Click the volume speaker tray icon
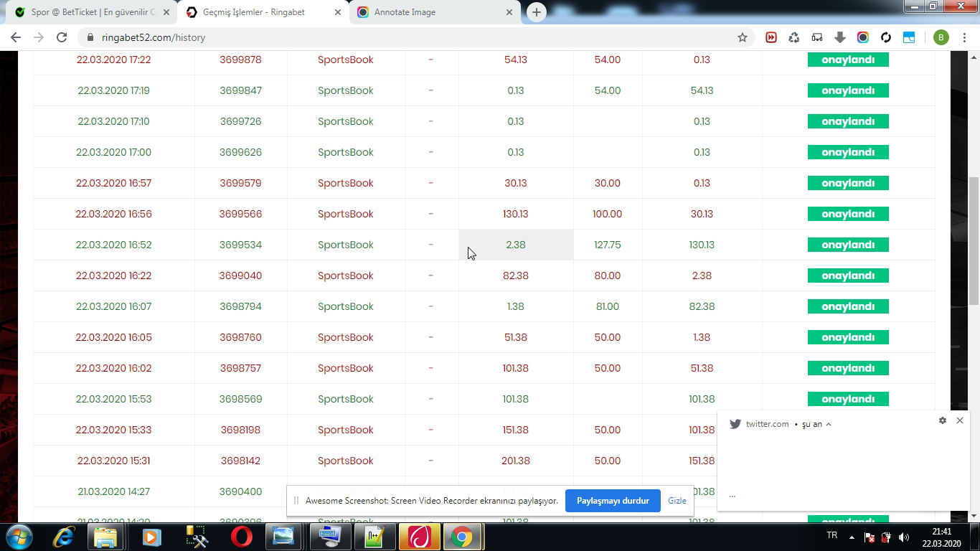The width and height of the screenshot is (980, 551). (904, 537)
